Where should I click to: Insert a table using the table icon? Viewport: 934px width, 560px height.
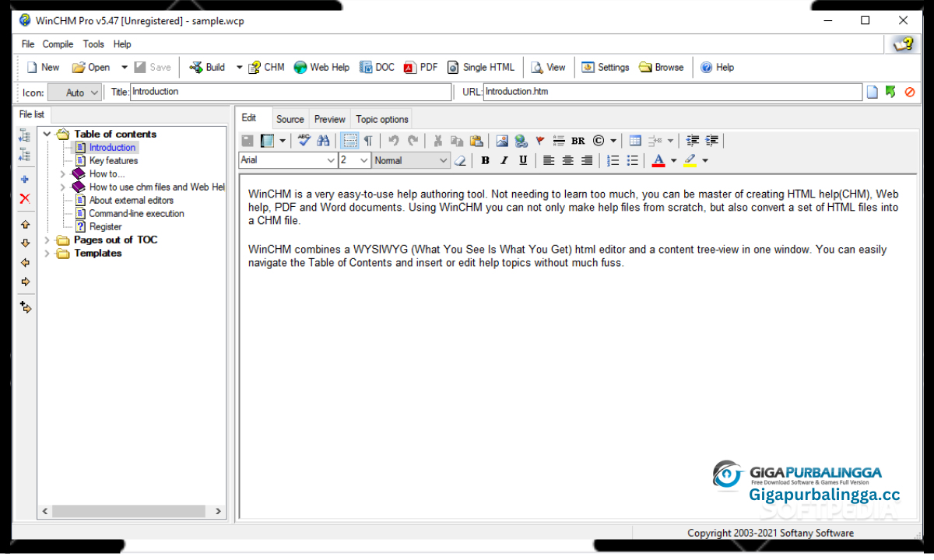coord(635,141)
